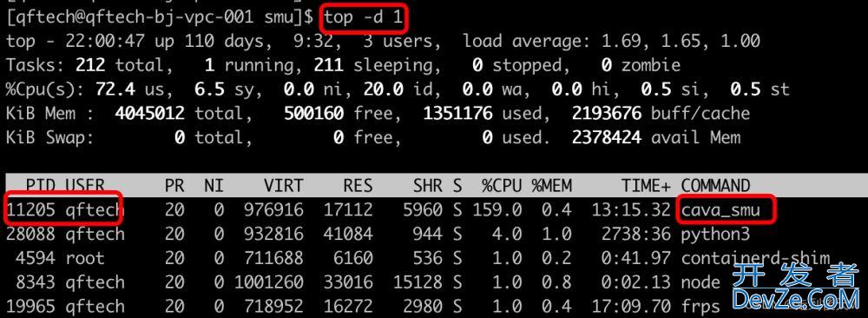
Task: Click '0.5 st' CPU steal value
Action: pyautogui.click(x=759, y=89)
